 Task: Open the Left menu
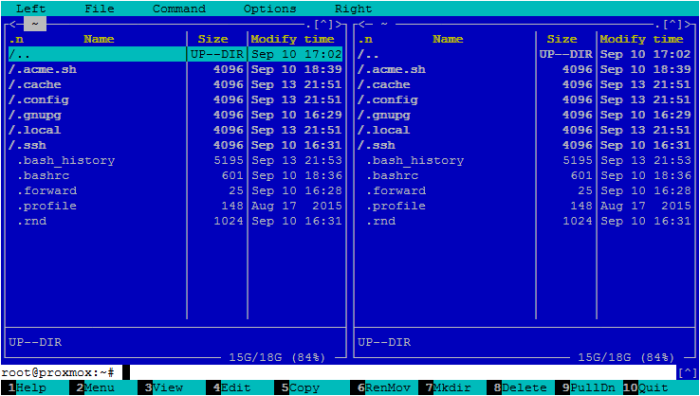[31, 8]
